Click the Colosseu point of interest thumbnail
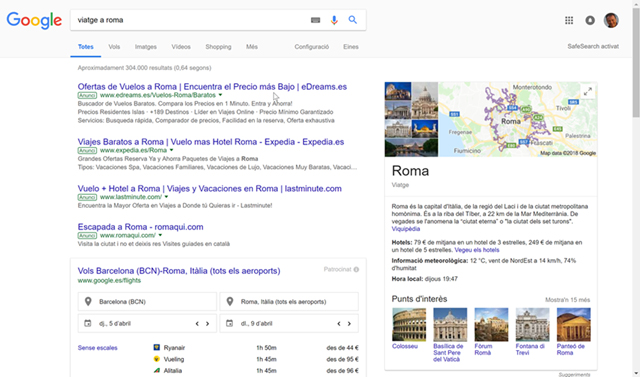The height and width of the screenshot is (377, 640). click(409, 324)
